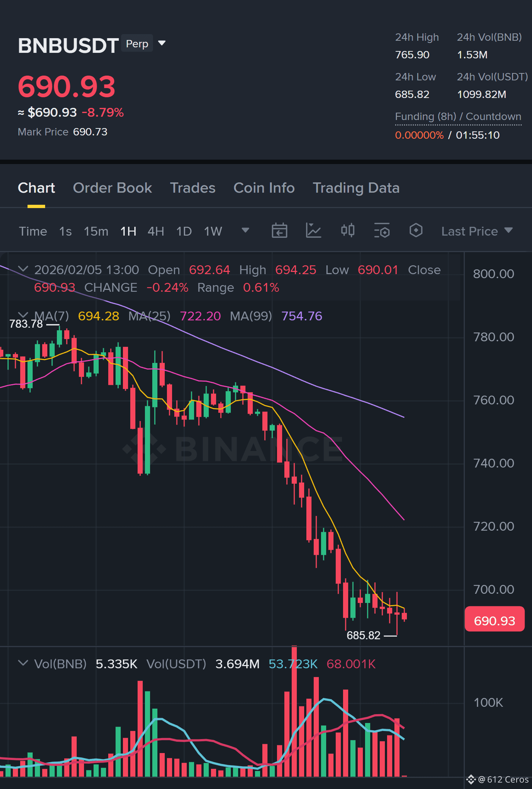Click the 690.93 current price marker
Screen dimensions: 532x789
click(494, 620)
